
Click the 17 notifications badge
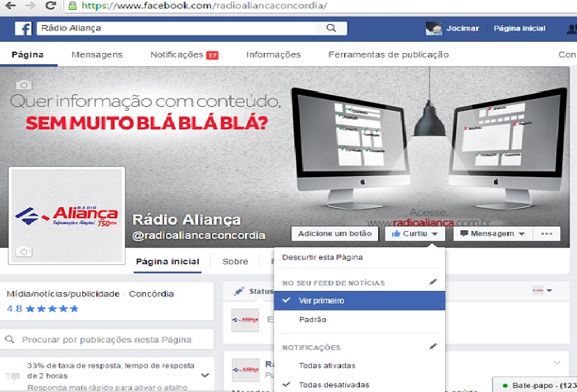click(x=212, y=55)
